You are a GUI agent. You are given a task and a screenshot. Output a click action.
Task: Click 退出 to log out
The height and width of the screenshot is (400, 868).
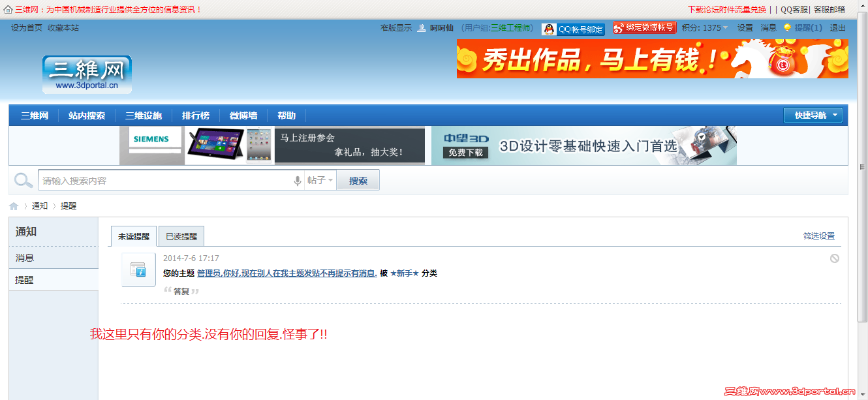pyautogui.click(x=838, y=28)
